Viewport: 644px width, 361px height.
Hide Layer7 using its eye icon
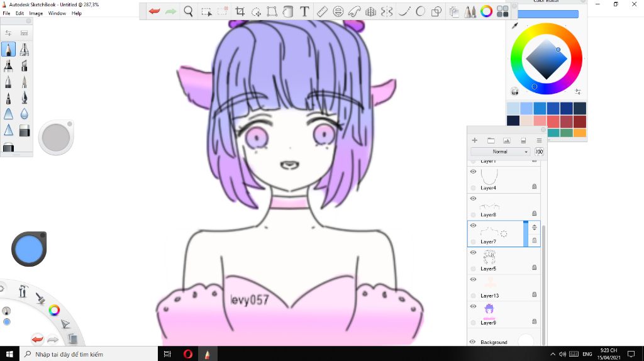[473, 226]
